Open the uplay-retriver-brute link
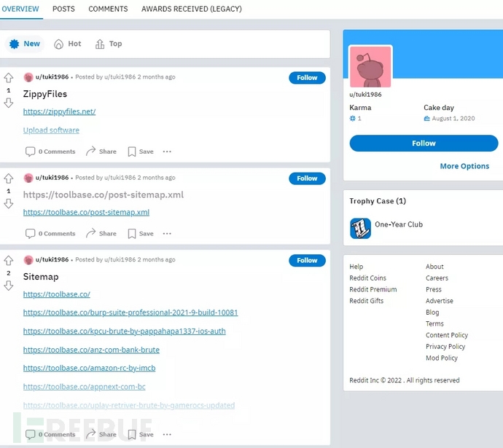 129,405
